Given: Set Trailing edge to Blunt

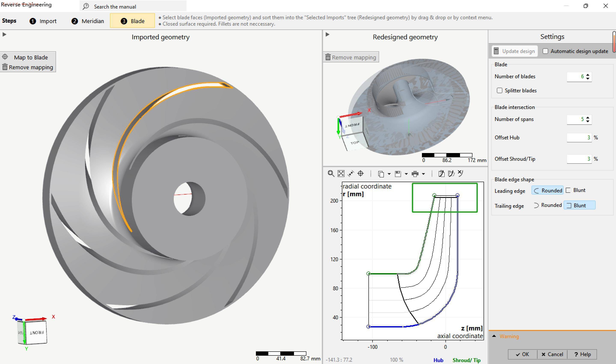Looking at the screenshot, I should tap(579, 205).
